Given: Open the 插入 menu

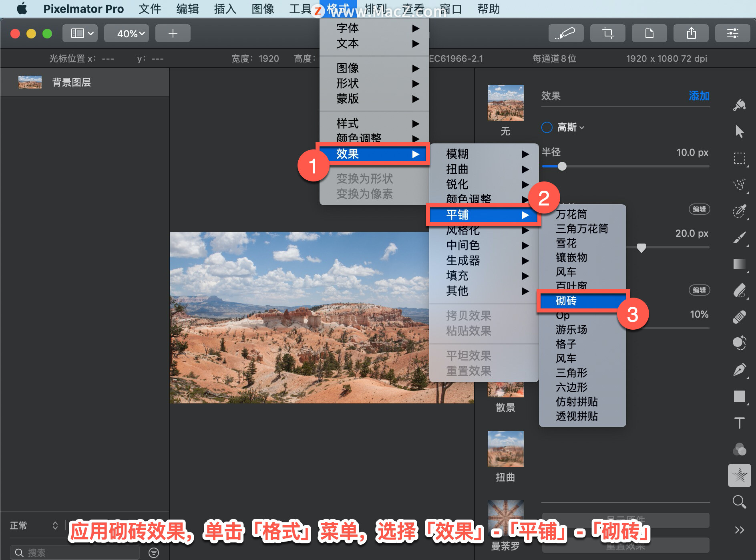Looking at the screenshot, I should point(225,8).
